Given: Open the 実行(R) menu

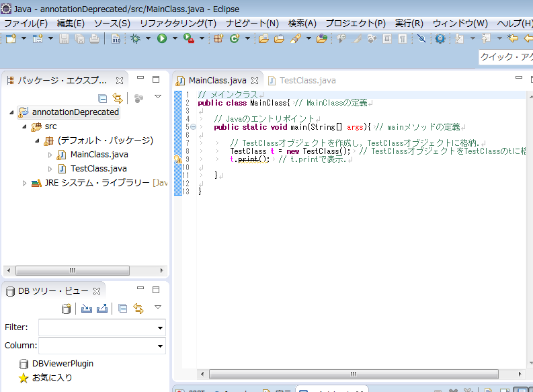Looking at the screenshot, I should tap(409, 23).
